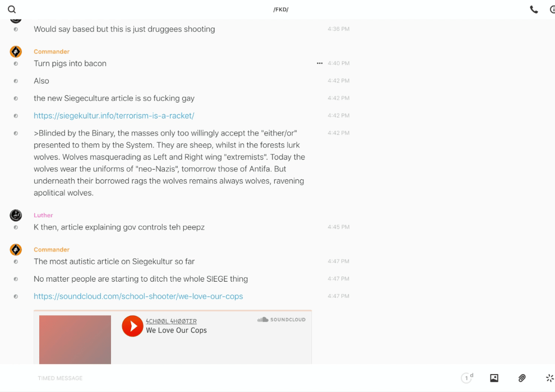
Task: Attach a file using the paperclip icon
Action: [x=522, y=378]
